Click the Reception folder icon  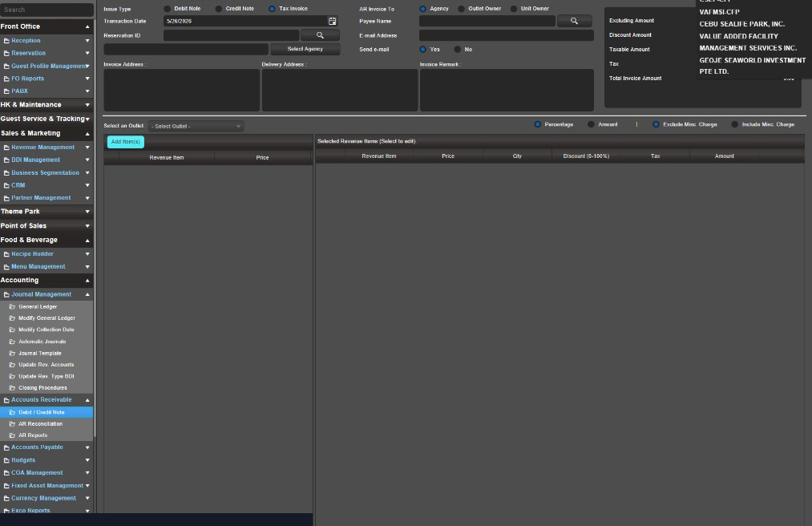6,40
